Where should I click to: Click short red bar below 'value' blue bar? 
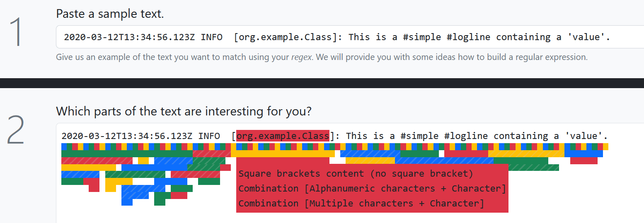pyautogui.click(x=583, y=161)
